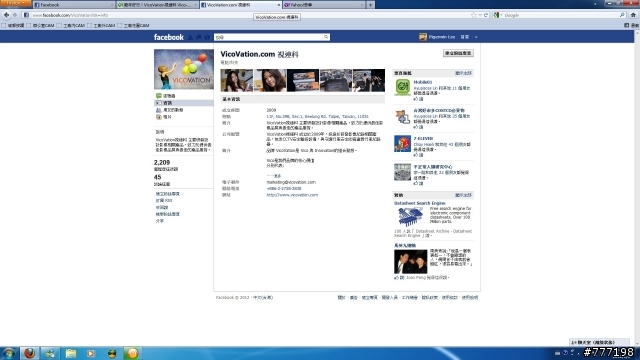The height and width of the screenshot is (360, 640).
Task: Open Firefox icon on Windows taskbar
Action: click(29, 353)
